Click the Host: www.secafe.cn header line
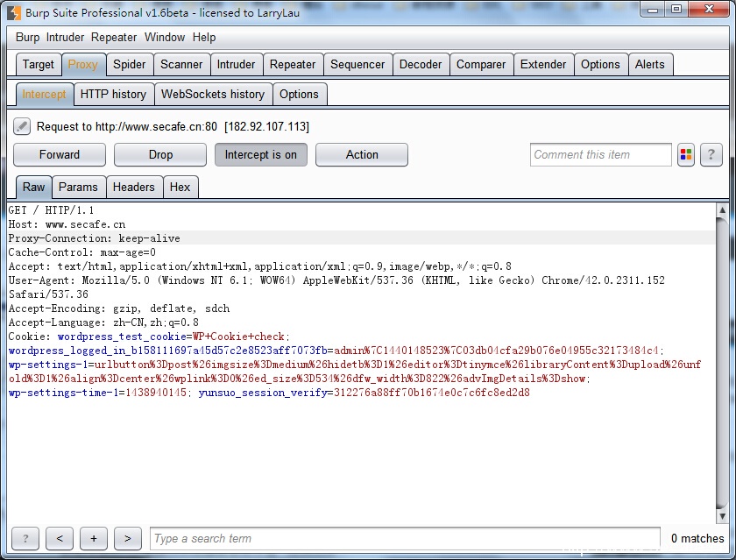Screen dimensions: 736x560 [x=67, y=223]
